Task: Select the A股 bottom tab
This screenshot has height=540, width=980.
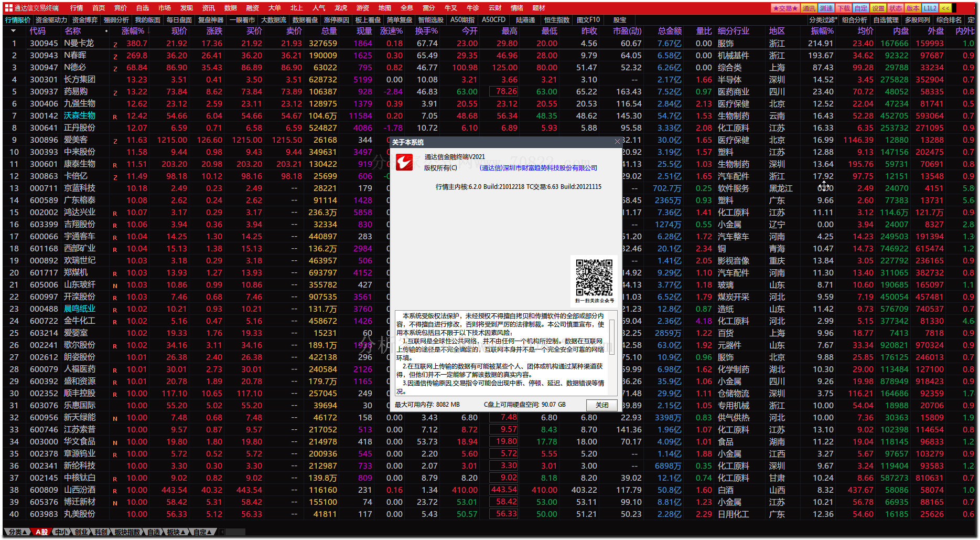Action: click(x=41, y=532)
